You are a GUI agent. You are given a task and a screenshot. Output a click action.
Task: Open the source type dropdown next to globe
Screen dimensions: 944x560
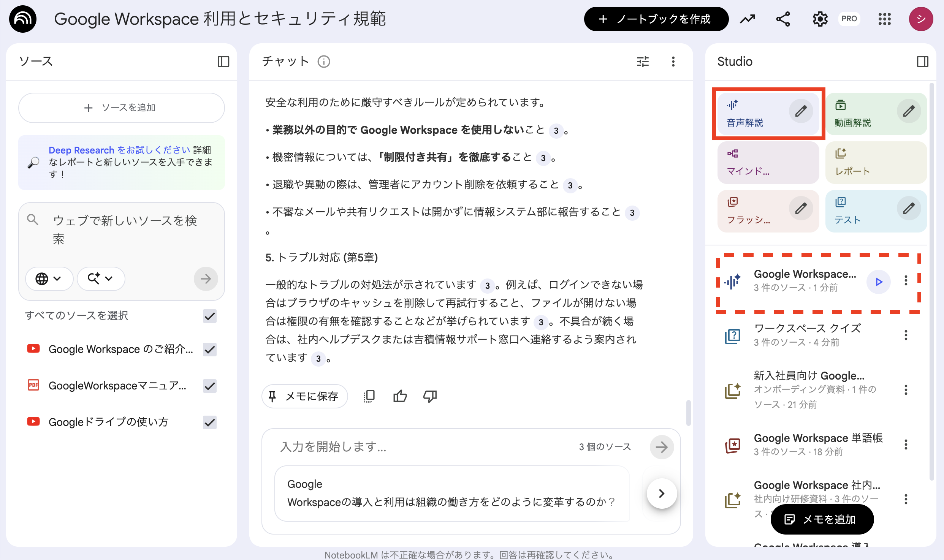100,278
